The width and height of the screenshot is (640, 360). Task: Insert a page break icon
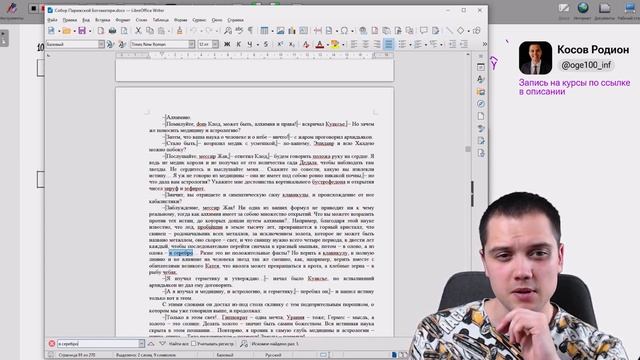coord(318,31)
